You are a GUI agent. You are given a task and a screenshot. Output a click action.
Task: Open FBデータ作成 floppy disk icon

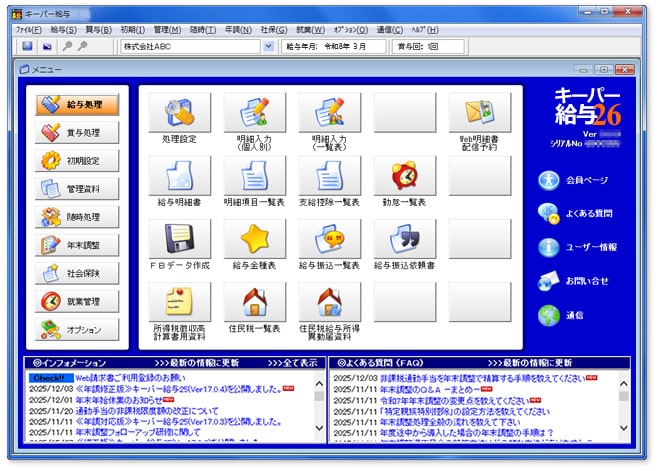(x=180, y=239)
